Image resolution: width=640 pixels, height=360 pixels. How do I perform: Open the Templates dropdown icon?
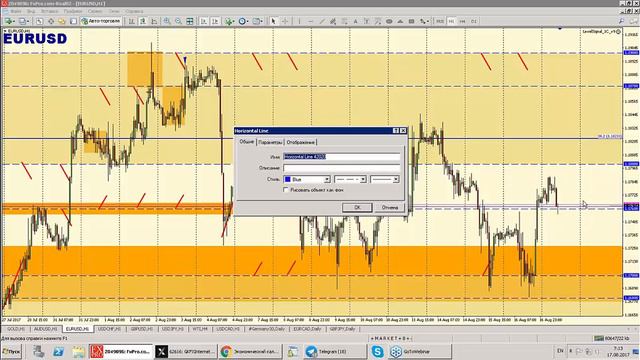(258, 21)
